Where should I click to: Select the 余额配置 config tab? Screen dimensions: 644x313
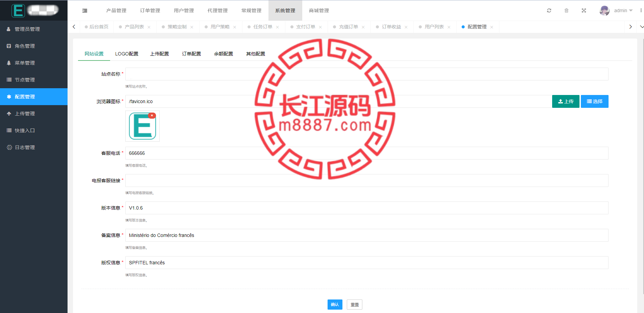coord(224,54)
